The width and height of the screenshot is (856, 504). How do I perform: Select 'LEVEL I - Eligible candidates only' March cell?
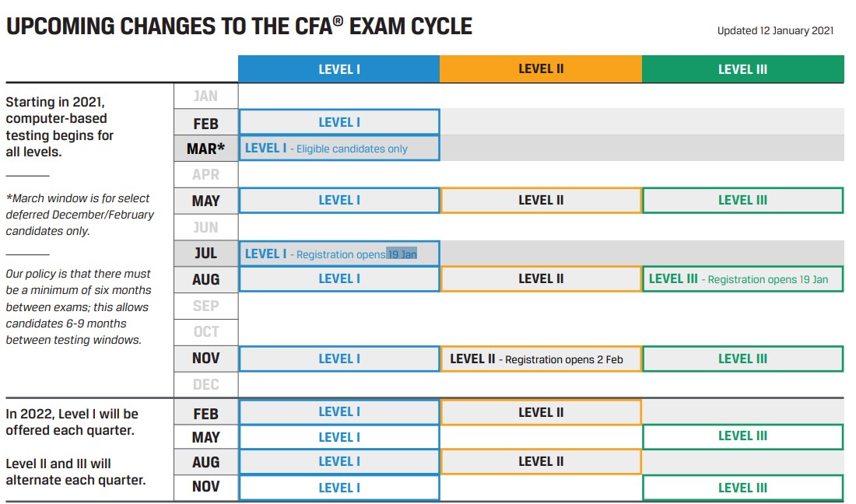pos(339,149)
